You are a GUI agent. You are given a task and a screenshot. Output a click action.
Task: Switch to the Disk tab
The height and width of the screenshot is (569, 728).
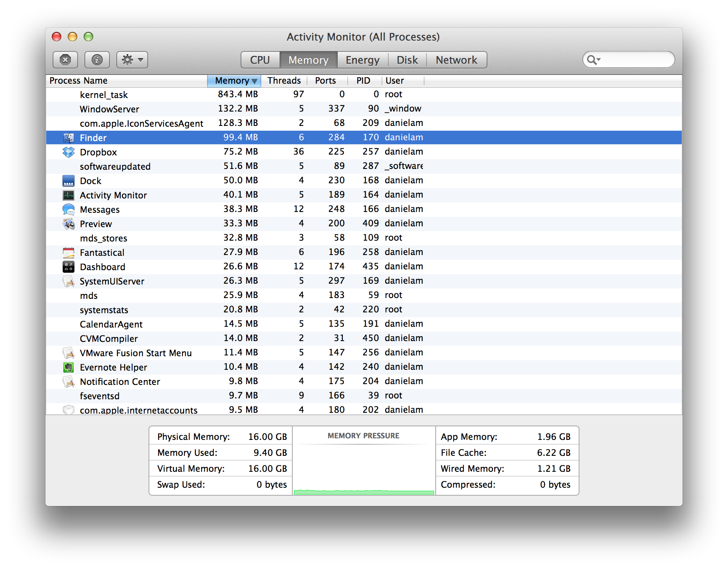tap(407, 60)
